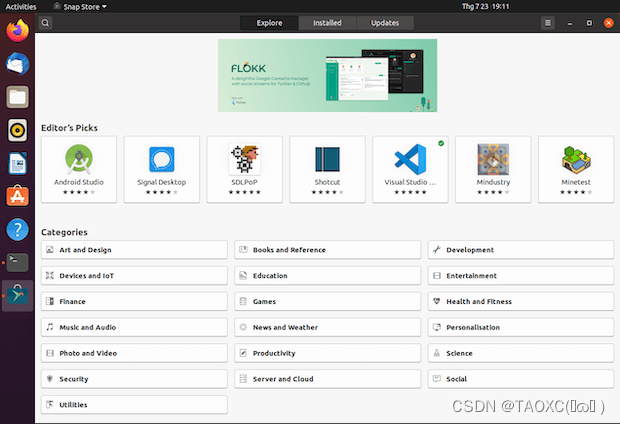Click the Editor's Picks heading

tap(70, 128)
